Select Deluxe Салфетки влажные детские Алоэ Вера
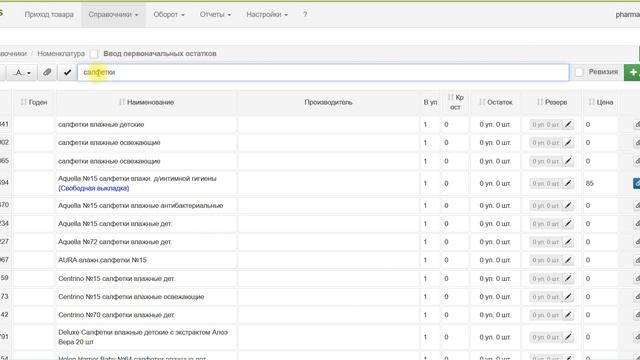This screenshot has height=360, width=640. (143, 337)
